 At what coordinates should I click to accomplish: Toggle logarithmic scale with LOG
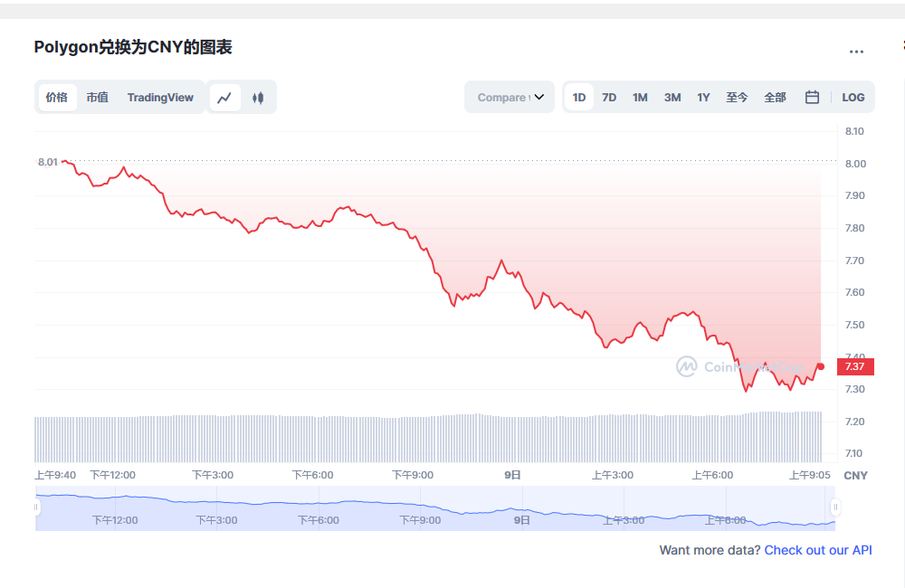point(853,97)
